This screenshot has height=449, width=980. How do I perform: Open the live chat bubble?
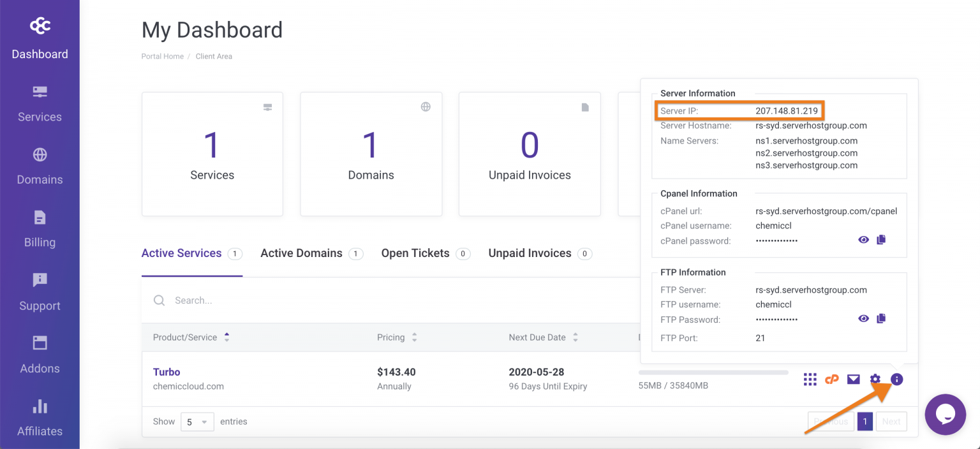coord(946,415)
